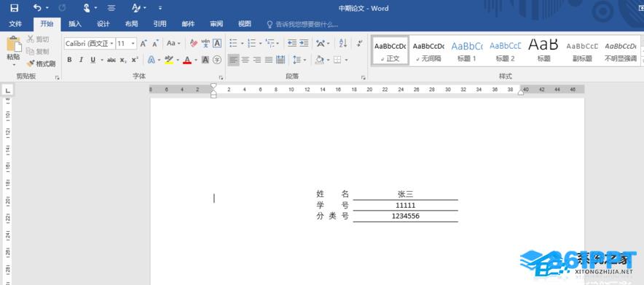Toggle strikethrough abc formatting
The image size is (644, 285).
[111, 60]
